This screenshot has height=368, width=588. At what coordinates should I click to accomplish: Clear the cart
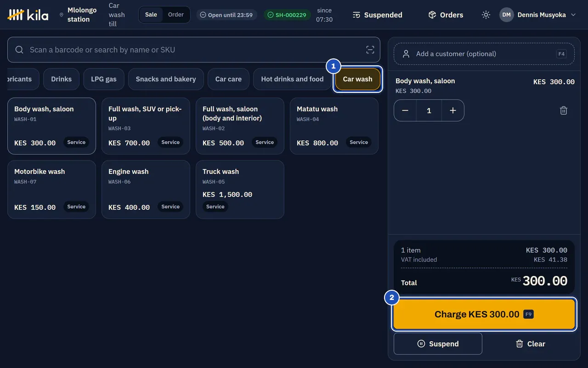tap(531, 344)
